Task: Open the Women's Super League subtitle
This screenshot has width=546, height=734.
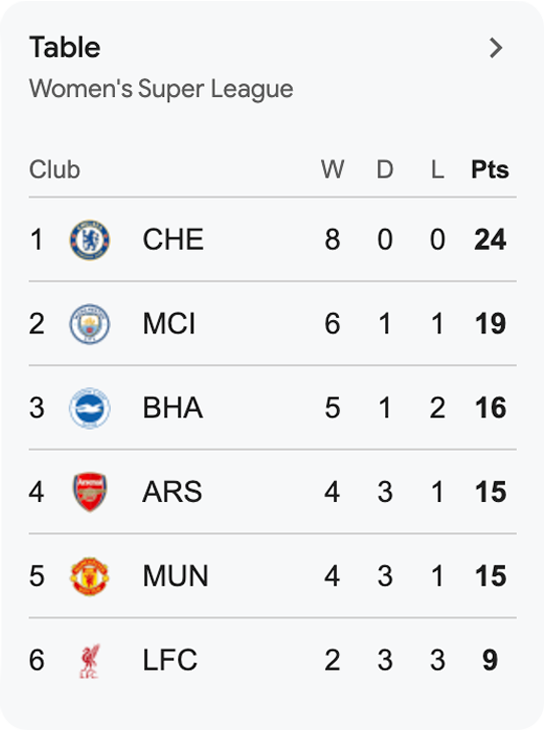Action: pyautogui.click(x=161, y=89)
